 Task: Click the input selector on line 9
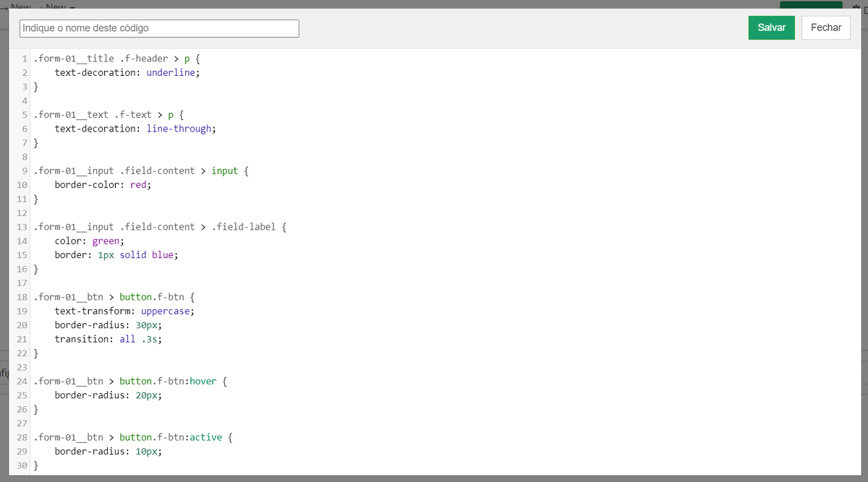pyautogui.click(x=224, y=171)
